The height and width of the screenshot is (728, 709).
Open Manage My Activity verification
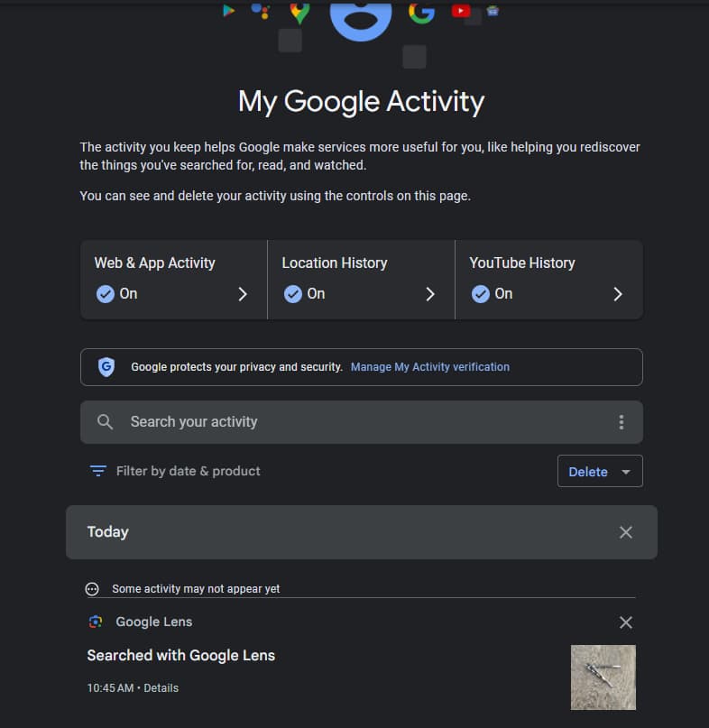430,366
